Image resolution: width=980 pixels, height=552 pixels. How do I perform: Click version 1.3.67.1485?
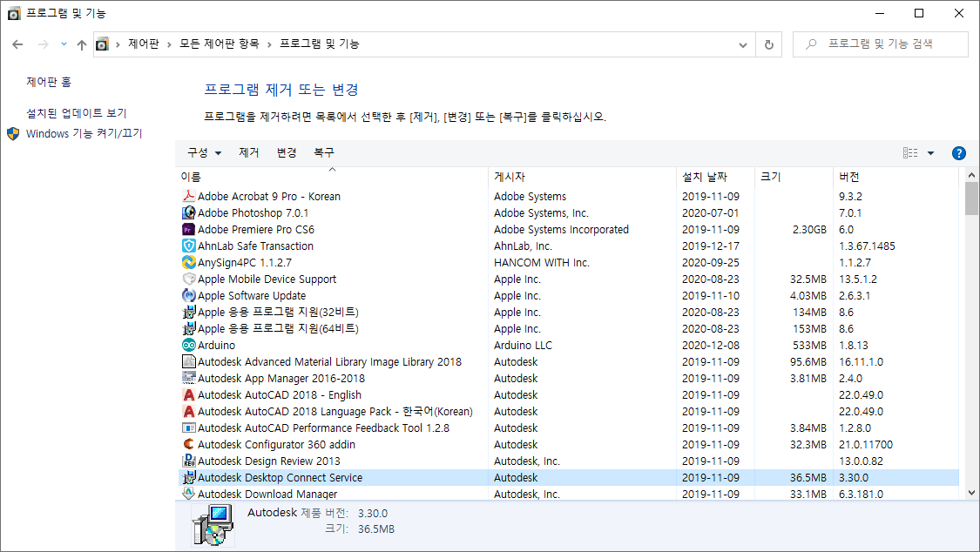click(x=867, y=246)
